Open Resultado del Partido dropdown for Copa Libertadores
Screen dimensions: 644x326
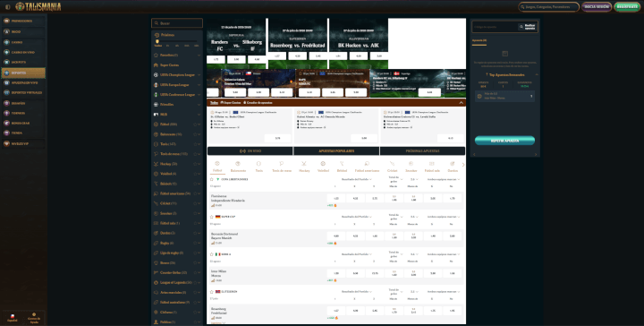pos(356,179)
